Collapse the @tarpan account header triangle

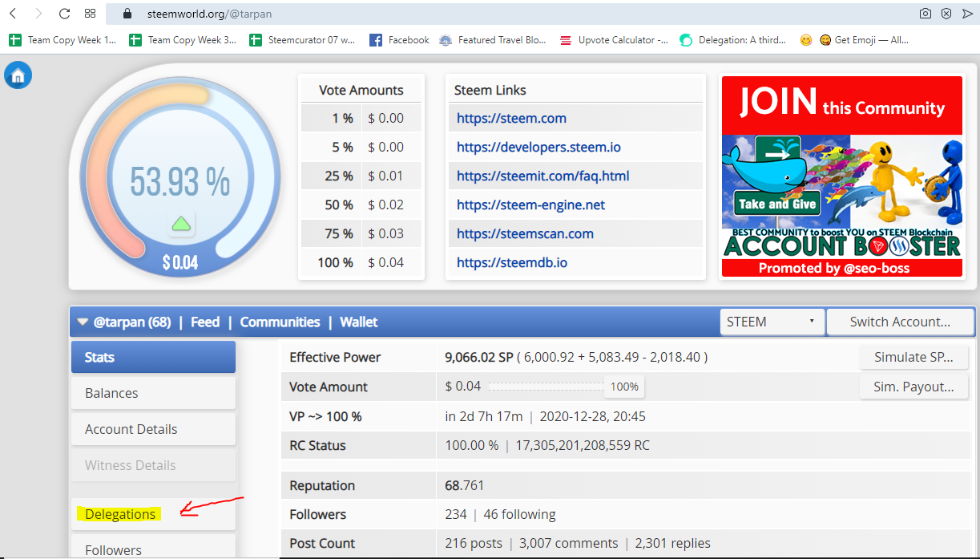point(83,322)
